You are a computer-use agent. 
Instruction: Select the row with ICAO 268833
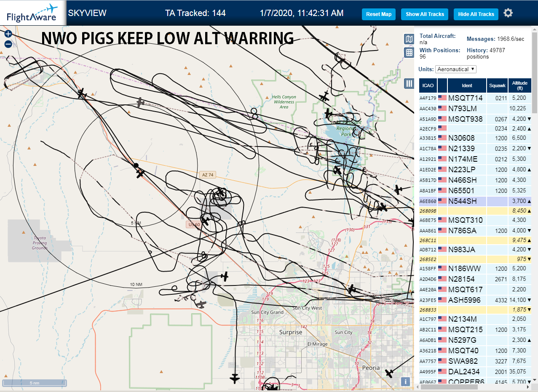[475, 309]
